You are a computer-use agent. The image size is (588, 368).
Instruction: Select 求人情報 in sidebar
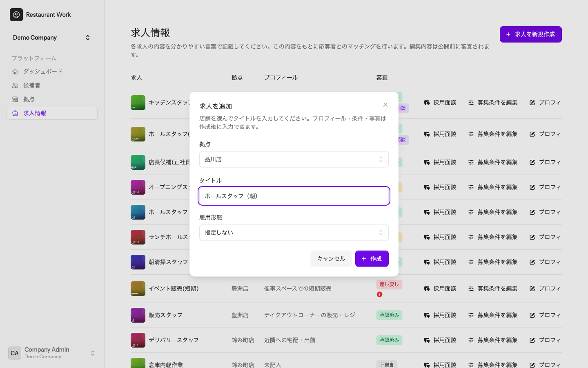pyautogui.click(x=52, y=113)
